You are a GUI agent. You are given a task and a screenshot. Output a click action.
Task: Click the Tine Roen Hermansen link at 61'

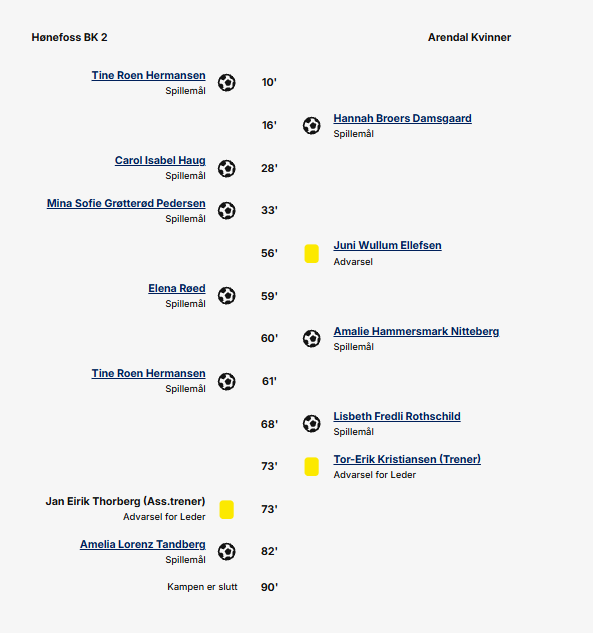(149, 373)
